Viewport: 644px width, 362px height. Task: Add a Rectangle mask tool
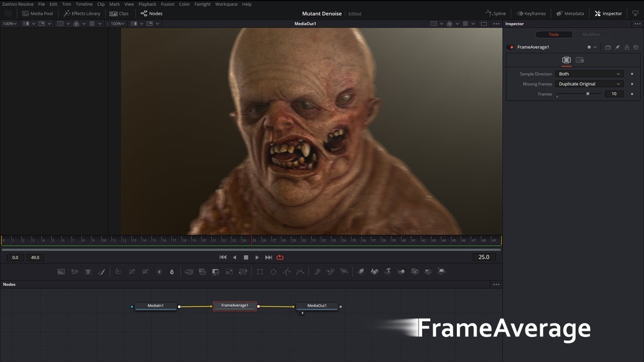260,271
